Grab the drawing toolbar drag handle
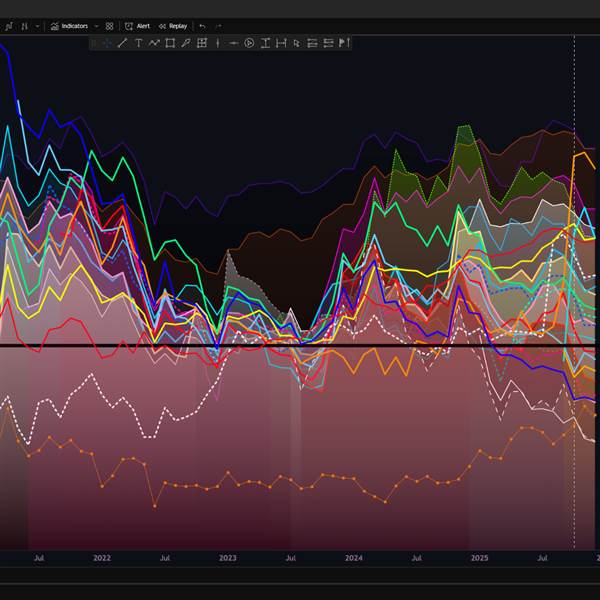 pyautogui.click(x=95, y=43)
